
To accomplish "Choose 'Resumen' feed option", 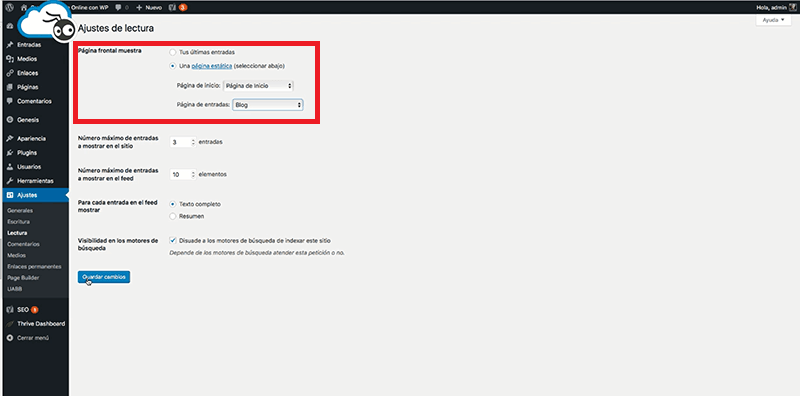I will 173,216.
